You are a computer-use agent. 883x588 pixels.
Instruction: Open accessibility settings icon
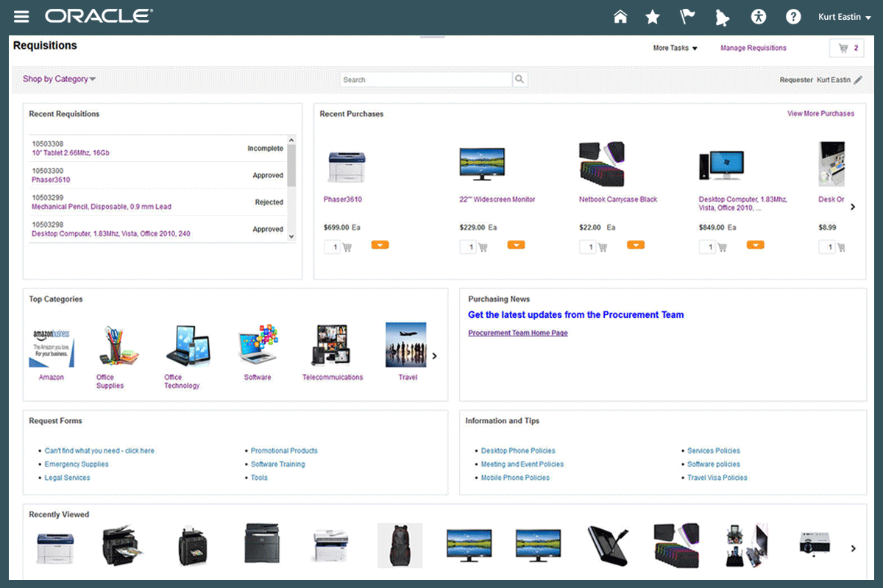coord(759,17)
